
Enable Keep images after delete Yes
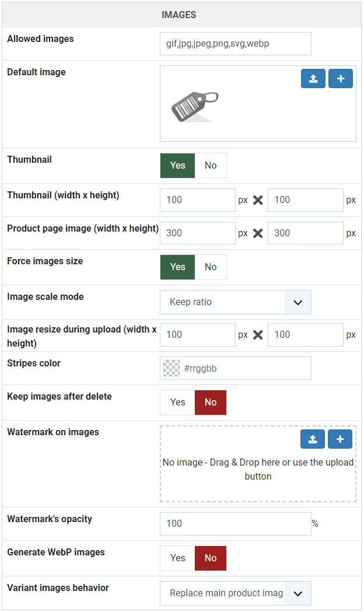coord(177,403)
